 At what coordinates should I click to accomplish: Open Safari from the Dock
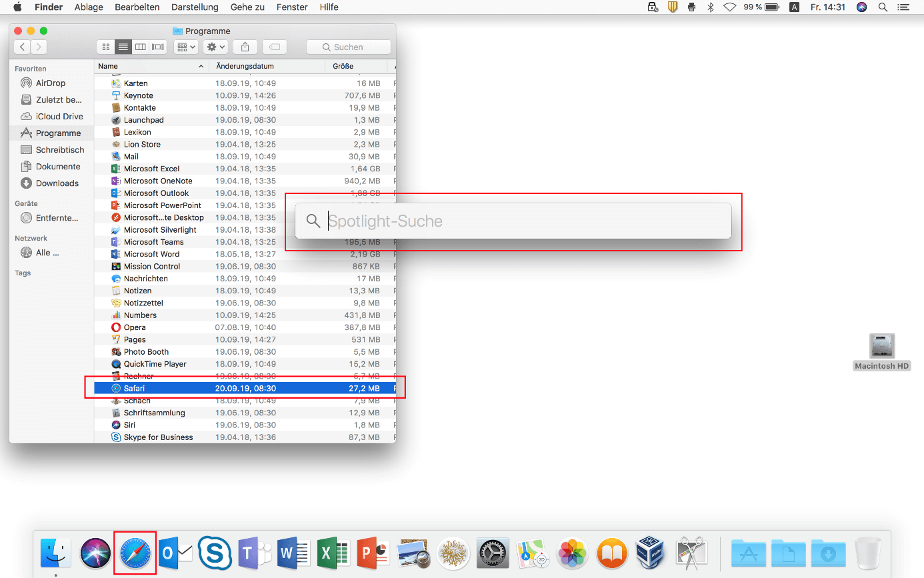[135, 553]
